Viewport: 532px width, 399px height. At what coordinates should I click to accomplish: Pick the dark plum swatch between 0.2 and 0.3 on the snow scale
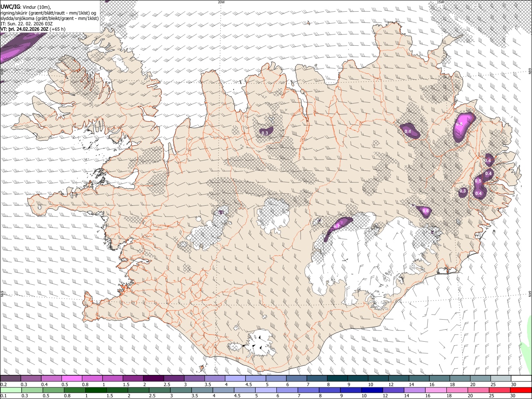point(10,378)
